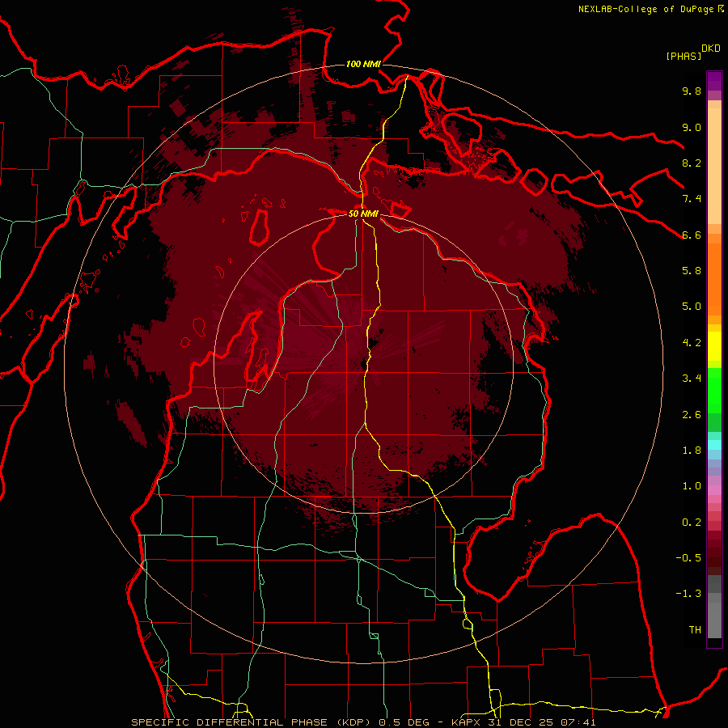This screenshot has width=728, height=728.
Task: Click the bright green segment of the color scale
Action: [714, 390]
